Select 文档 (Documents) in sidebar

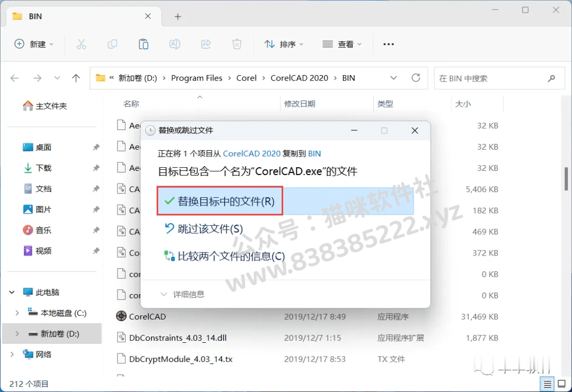pos(37,189)
